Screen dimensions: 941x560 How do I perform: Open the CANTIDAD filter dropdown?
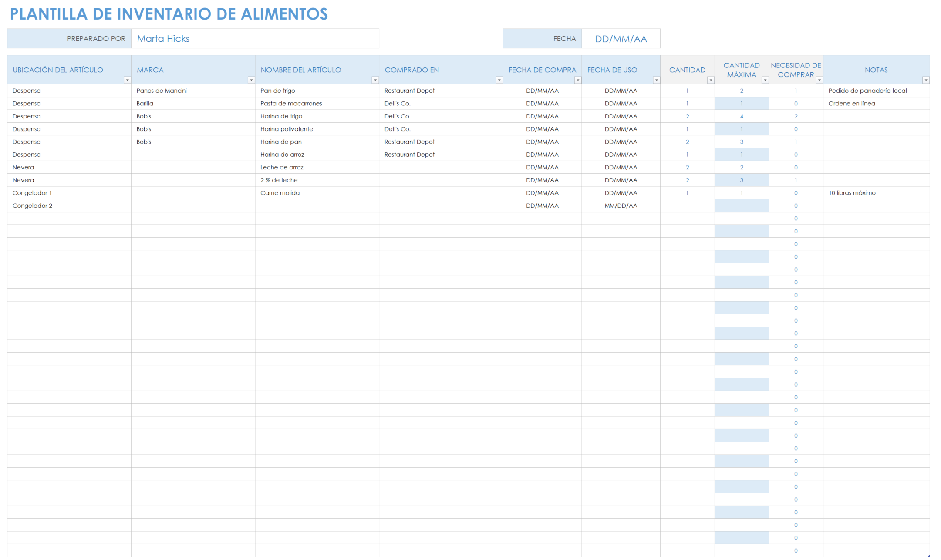point(711,80)
